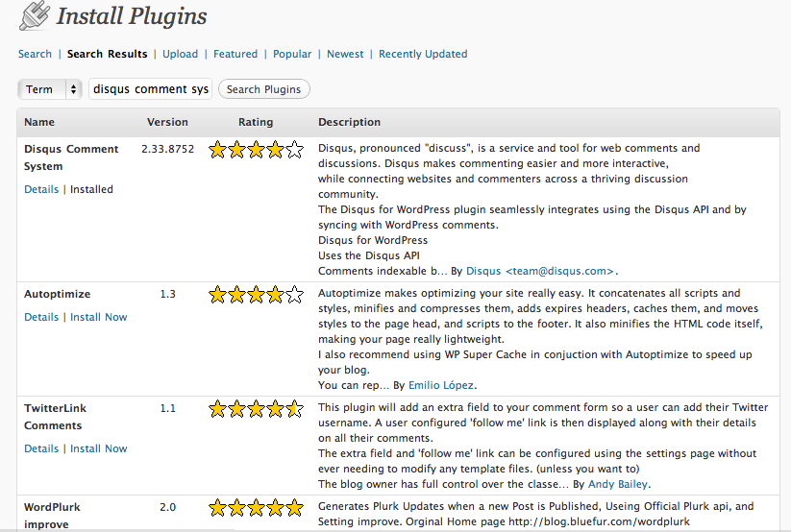Open the Term search type dropdown
This screenshot has height=532, width=791.
coord(50,89)
